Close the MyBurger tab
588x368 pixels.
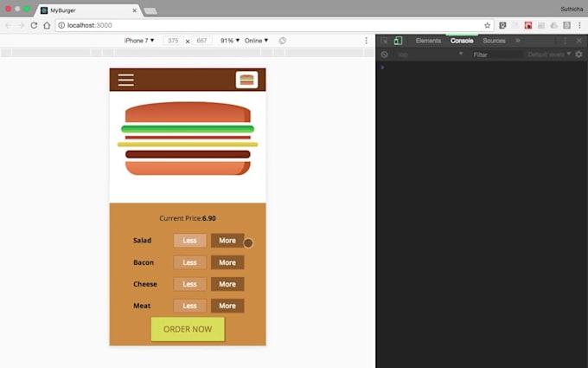(134, 10)
